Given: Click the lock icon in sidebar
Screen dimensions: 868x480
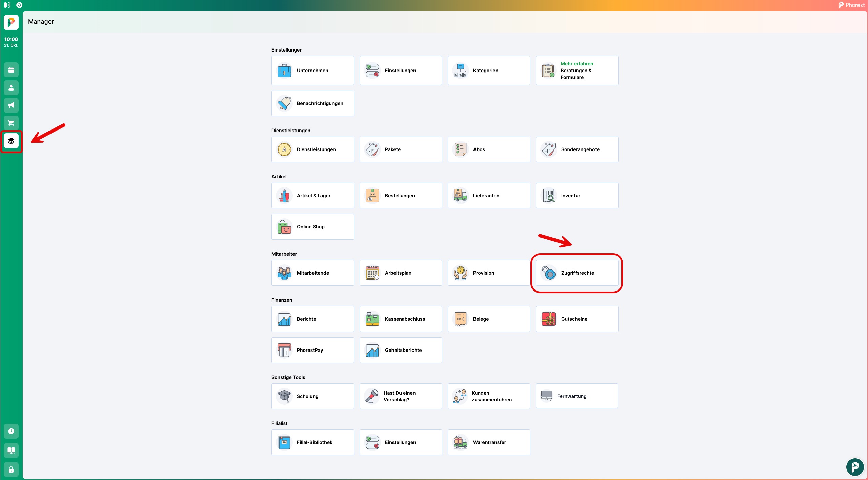Looking at the screenshot, I should (x=11, y=469).
